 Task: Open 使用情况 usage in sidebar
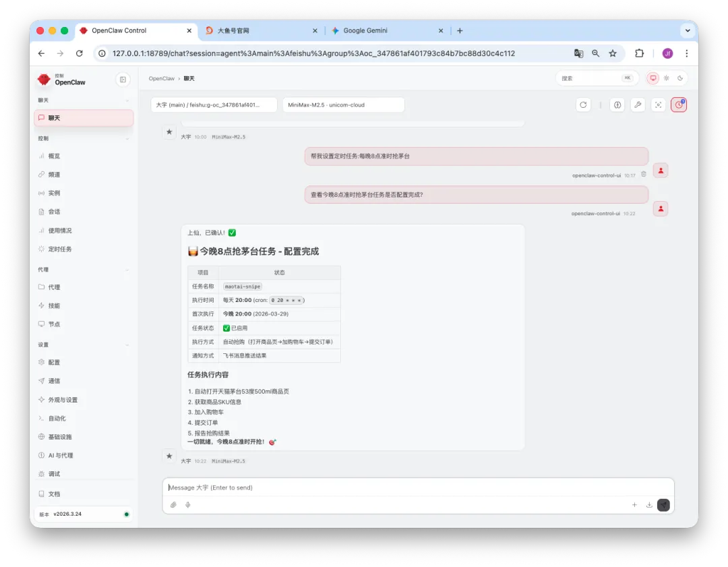[84, 231]
